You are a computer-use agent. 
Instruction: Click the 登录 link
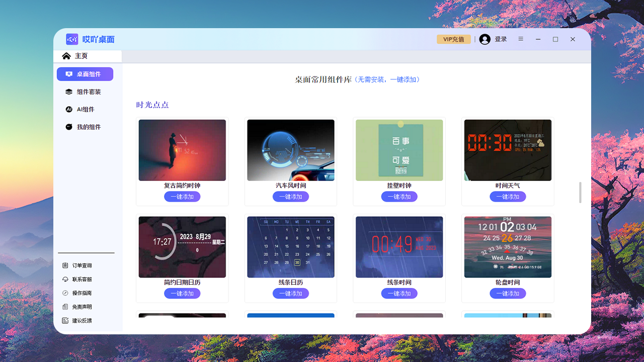tap(502, 39)
